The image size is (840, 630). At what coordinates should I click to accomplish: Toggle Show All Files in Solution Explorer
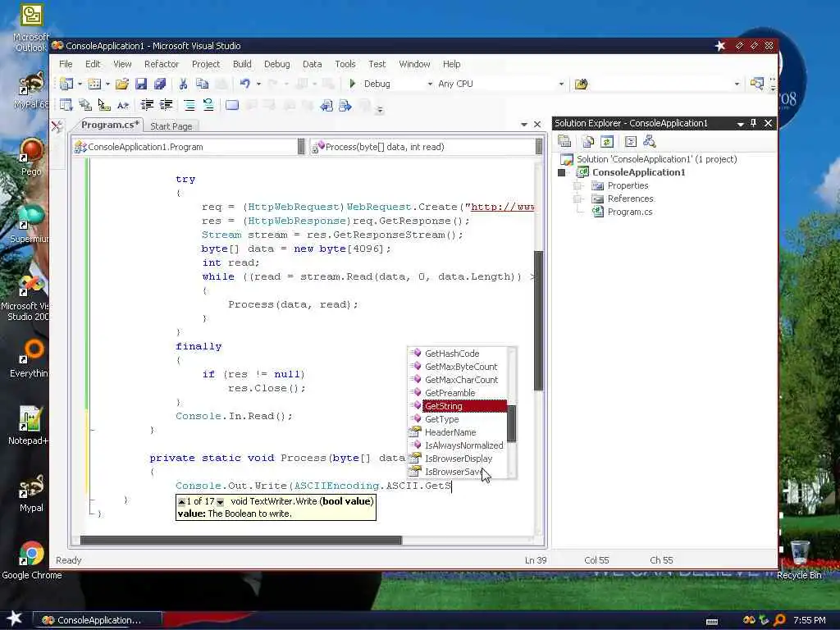pyautogui.click(x=588, y=141)
